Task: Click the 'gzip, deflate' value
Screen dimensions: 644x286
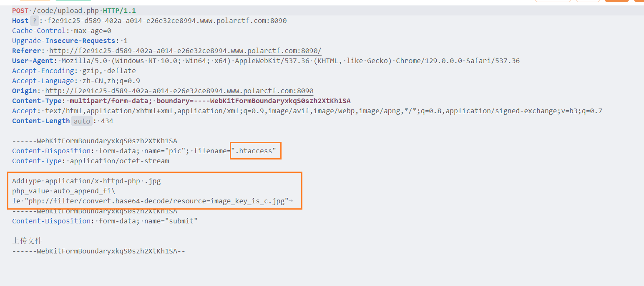Action: (x=109, y=71)
